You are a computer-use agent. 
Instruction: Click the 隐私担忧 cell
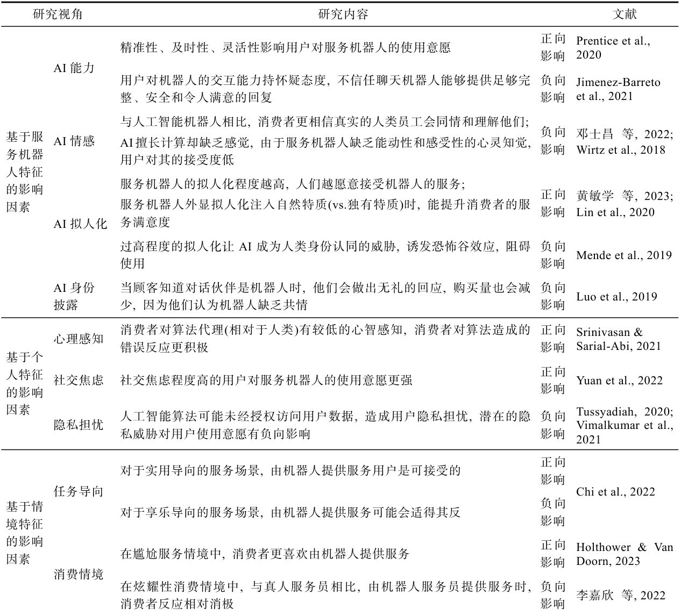click(79, 425)
